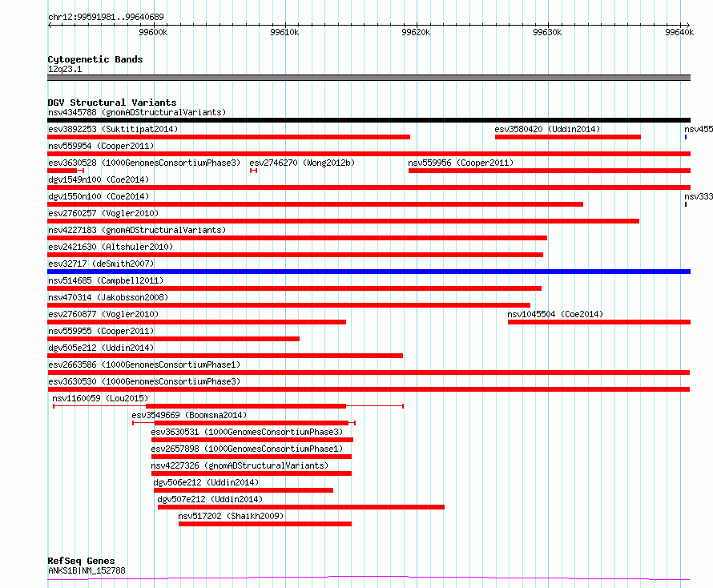This screenshot has height=588, width=713.
Task: Click the dgv505e212 (Uddin2014) label
Action: (101, 348)
